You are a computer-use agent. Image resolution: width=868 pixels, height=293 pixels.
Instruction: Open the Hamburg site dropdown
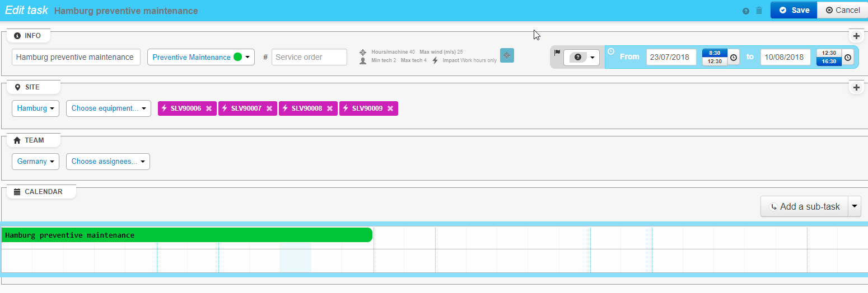click(x=35, y=108)
